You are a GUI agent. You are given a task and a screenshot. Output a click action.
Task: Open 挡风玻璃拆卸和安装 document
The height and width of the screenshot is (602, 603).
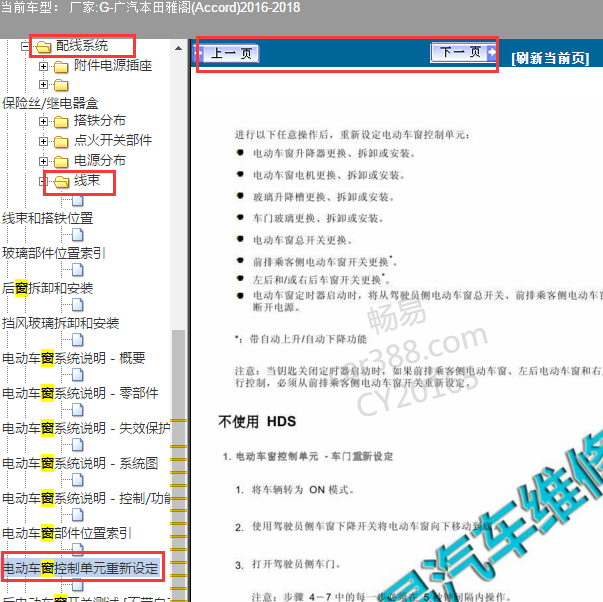coord(61,323)
